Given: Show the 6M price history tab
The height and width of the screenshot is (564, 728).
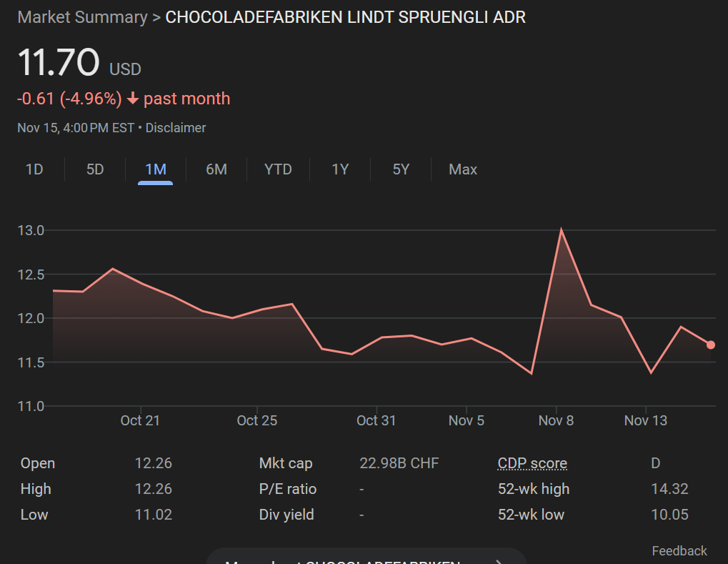Looking at the screenshot, I should pyautogui.click(x=216, y=169).
